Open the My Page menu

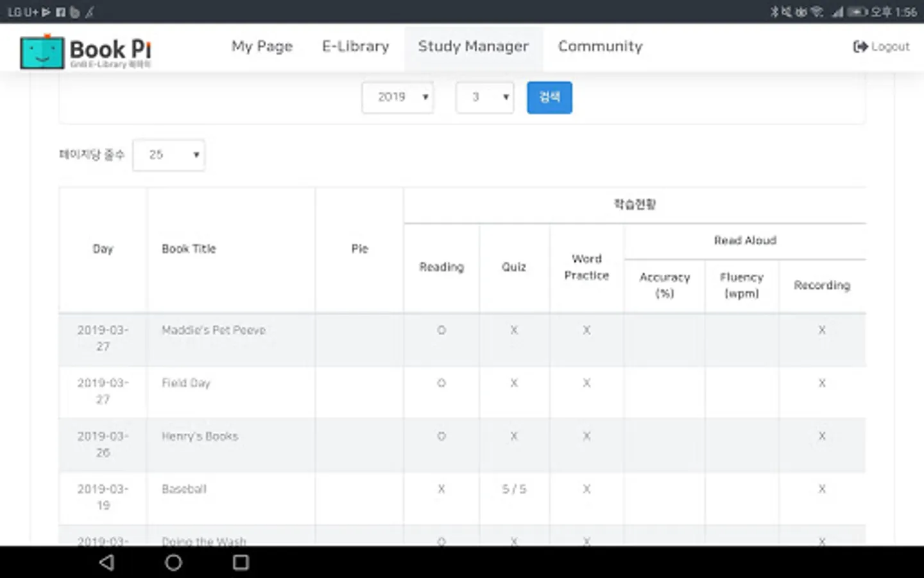[262, 47]
